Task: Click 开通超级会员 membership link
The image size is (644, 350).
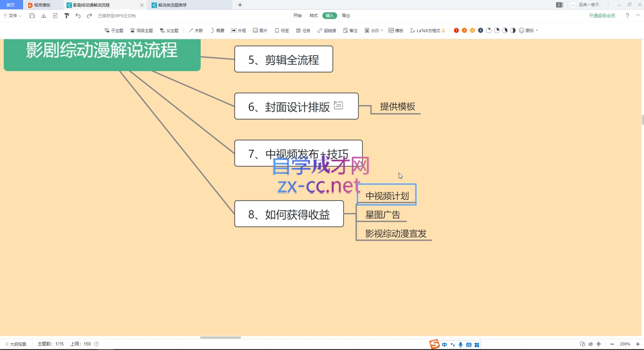Action: 602,16
